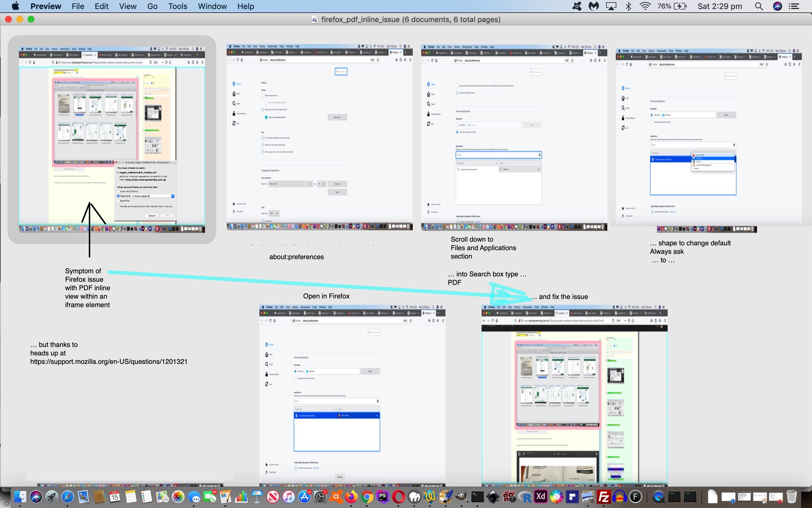Screen dimensions: 812x508
Task: Open the Help menu
Action: (x=246, y=6)
